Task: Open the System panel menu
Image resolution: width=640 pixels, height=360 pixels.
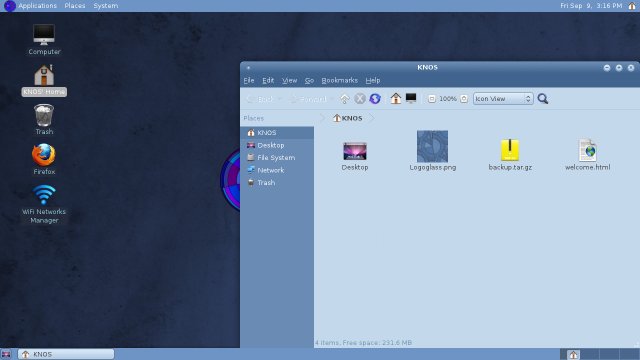Action: [106, 6]
